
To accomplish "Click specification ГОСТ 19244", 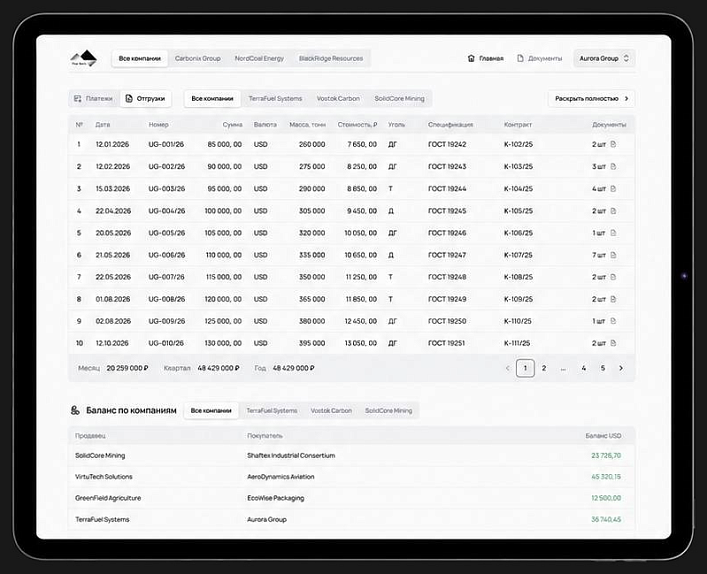I will (x=447, y=188).
